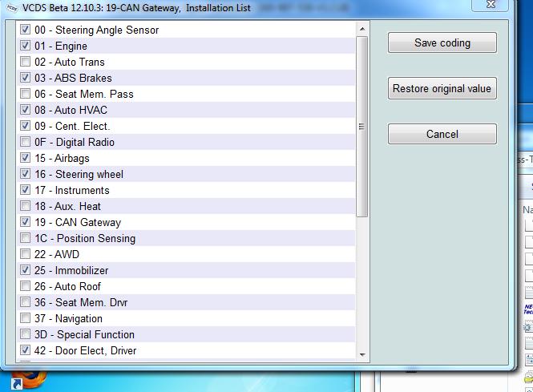Uncheck 00 - Steering Angle Sensor

(x=25, y=29)
